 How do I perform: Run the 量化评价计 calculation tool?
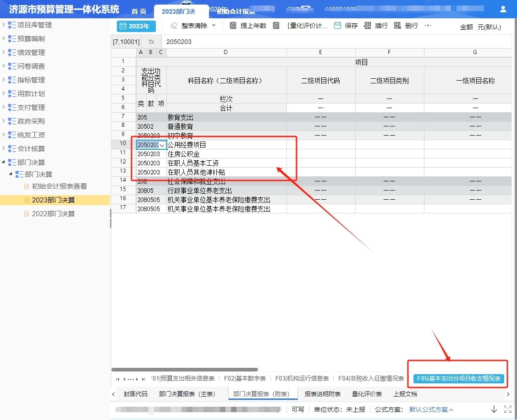(x=300, y=26)
